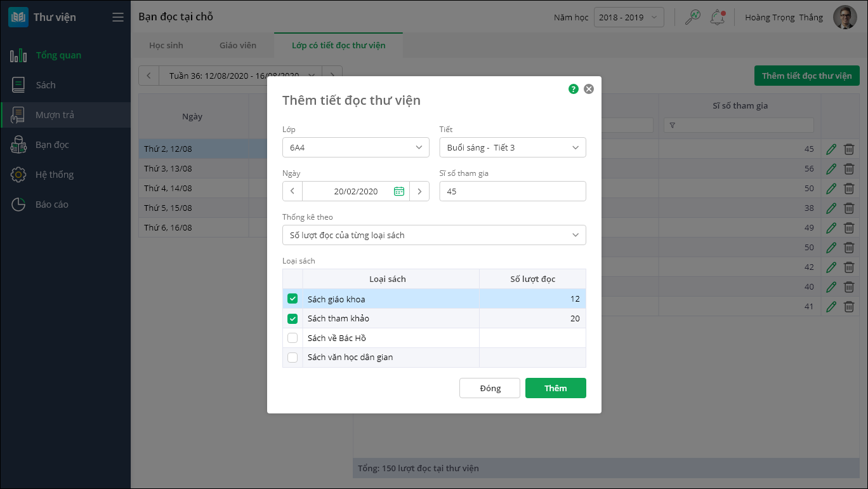868x489 pixels.
Task: Click the hamburger menu icon beside Thư viện
Action: 118,17
